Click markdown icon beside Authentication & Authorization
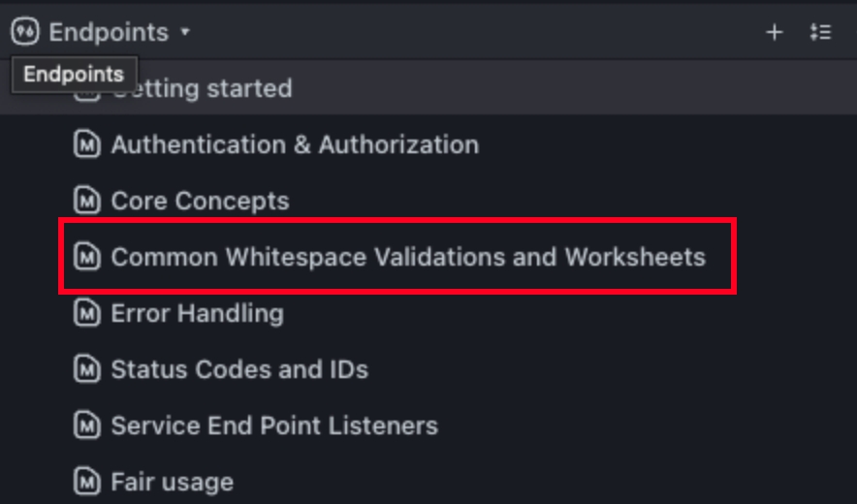857x504 pixels. [x=87, y=144]
